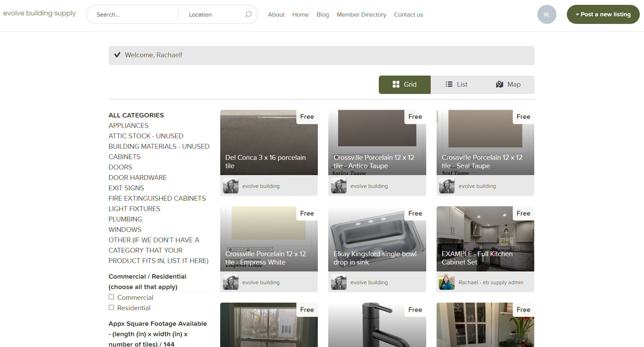Enable the Commercial filter checkbox

tap(111, 297)
